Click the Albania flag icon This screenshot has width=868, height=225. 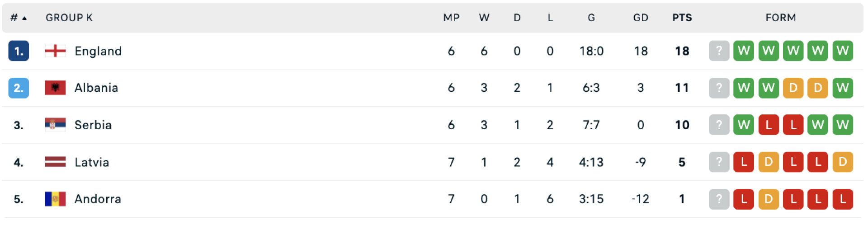click(55, 88)
